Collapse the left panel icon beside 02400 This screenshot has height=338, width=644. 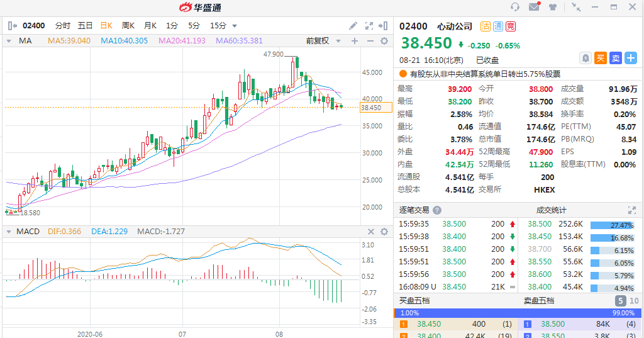point(12,26)
